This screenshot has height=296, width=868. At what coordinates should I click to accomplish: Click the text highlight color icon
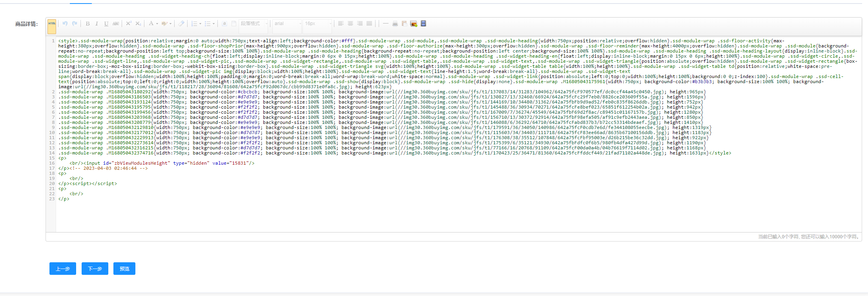(164, 24)
